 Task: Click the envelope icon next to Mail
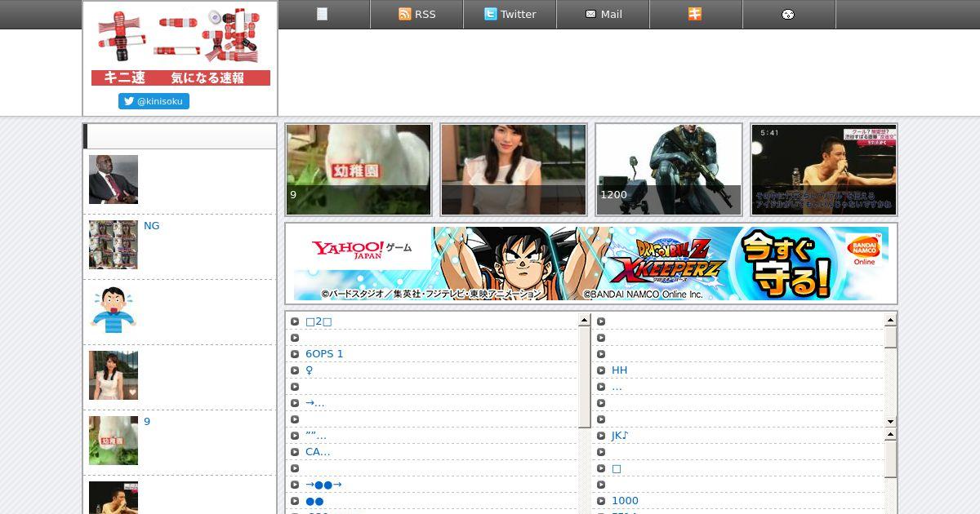pyautogui.click(x=590, y=14)
